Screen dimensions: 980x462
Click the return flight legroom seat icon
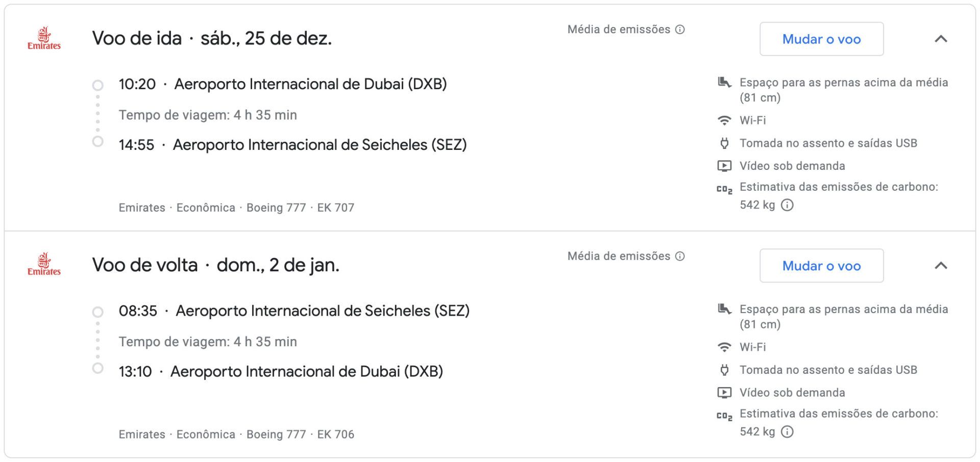pos(724,309)
